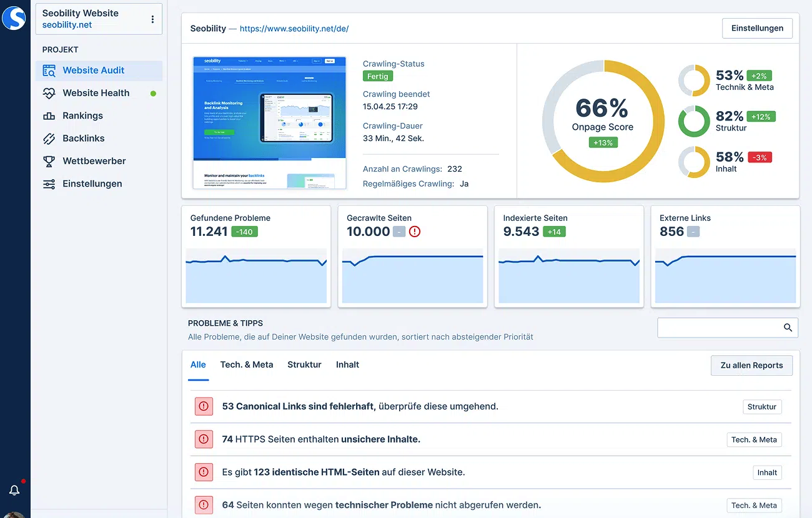Click the alert icon for identische HTML-Seiten issue
Image resolution: width=812 pixels, height=518 pixels.
click(x=204, y=472)
